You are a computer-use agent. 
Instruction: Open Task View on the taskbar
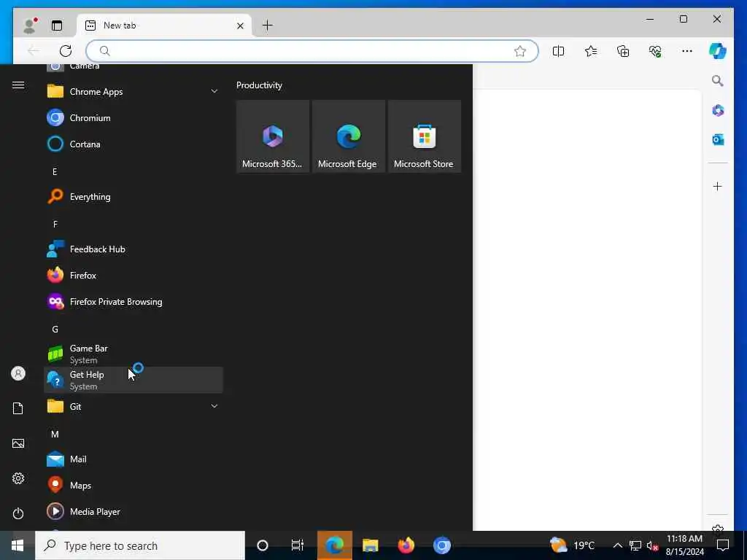pos(298,545)
